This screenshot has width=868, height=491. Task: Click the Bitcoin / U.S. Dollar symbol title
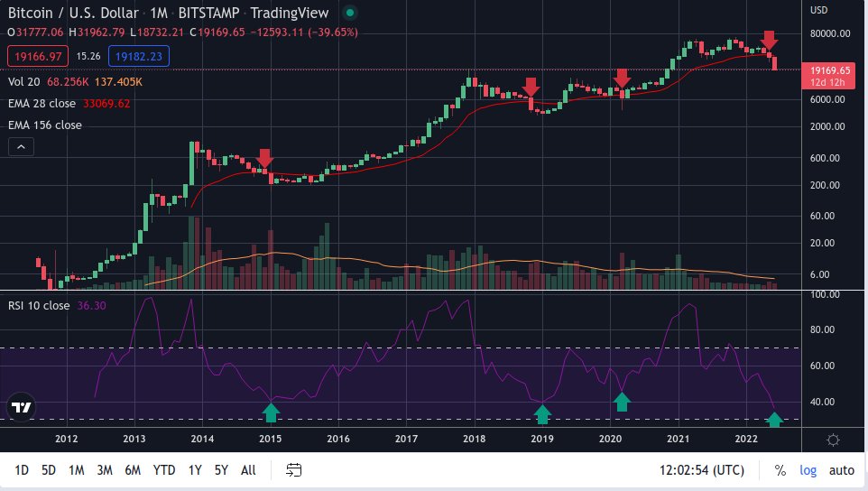tap(73, 13)
